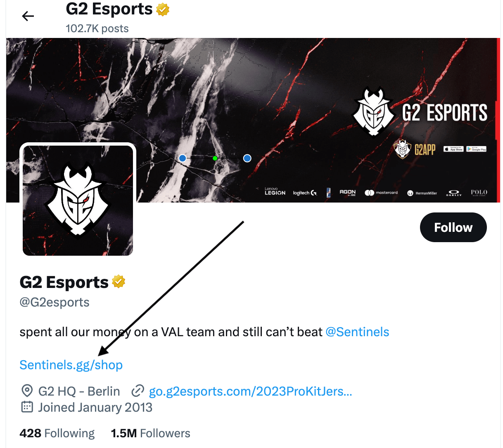
Task: Click the Follow button
Action: pos(453,227)
